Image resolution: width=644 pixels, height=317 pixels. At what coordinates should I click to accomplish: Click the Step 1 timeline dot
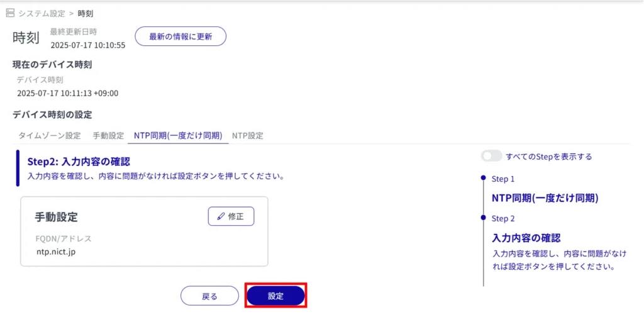483,179
